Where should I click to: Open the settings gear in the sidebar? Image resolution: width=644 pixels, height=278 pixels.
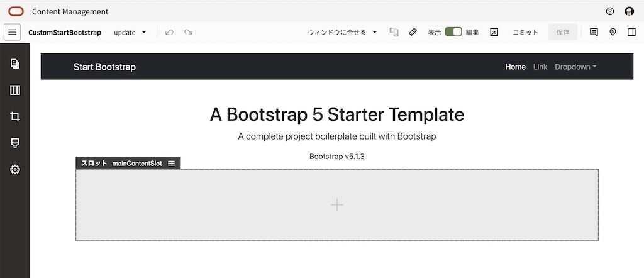click(x=15, y=169)
